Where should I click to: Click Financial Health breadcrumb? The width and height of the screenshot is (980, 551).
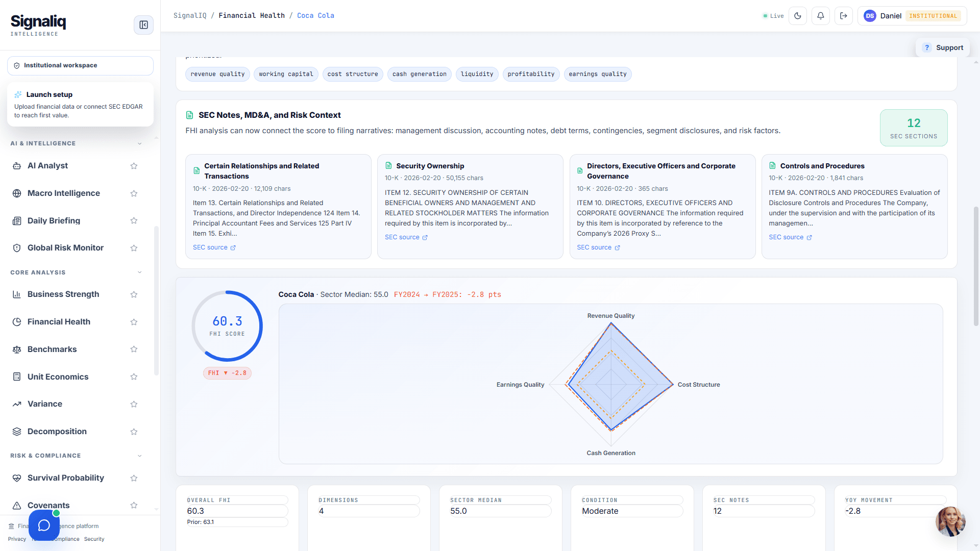tap(252, 16)
